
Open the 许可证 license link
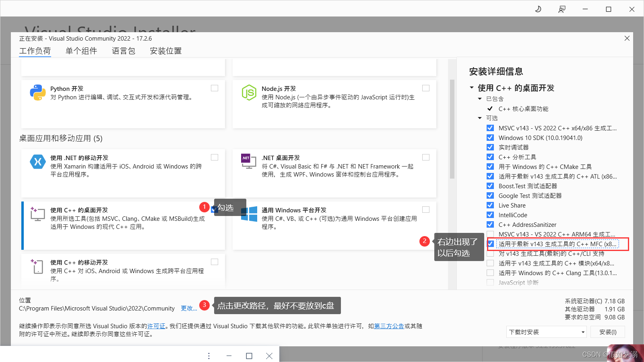tap(156, 326)
